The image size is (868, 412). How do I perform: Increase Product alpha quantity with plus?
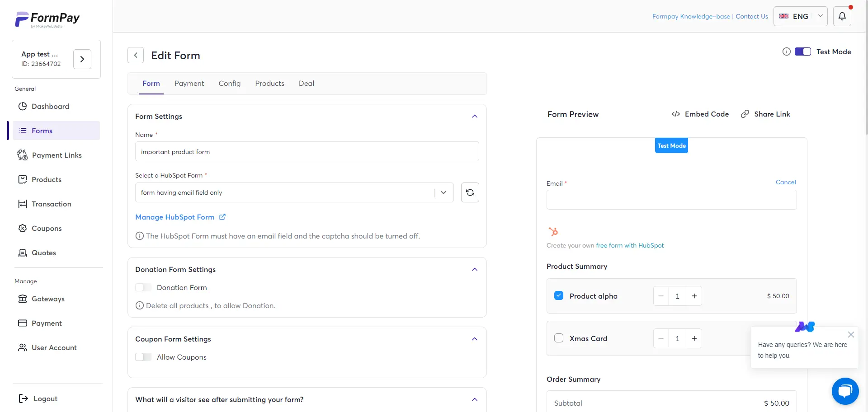(x=694, y=296)
